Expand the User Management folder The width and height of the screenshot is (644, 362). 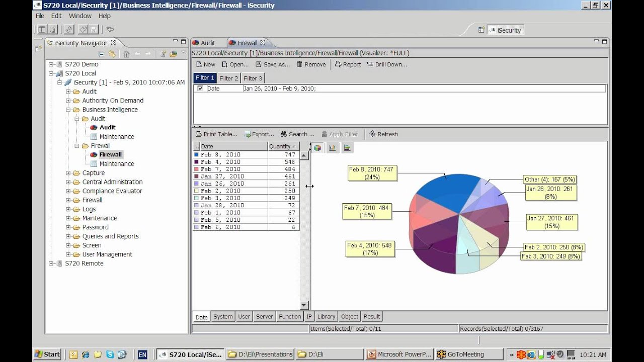68,254
